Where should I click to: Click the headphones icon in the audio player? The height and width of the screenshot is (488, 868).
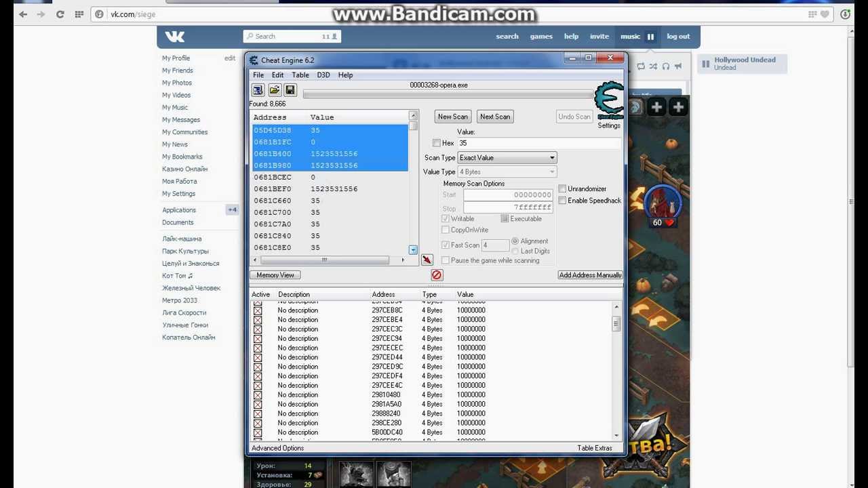(x=666, y=66)
